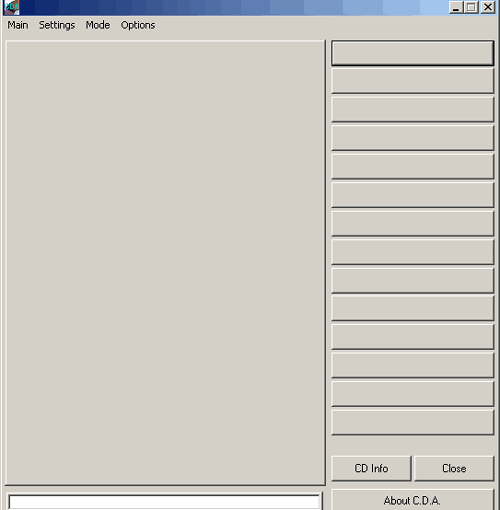Open the Options menu
The width and height of the screenshot is (500, 510).
coord(138,25)
